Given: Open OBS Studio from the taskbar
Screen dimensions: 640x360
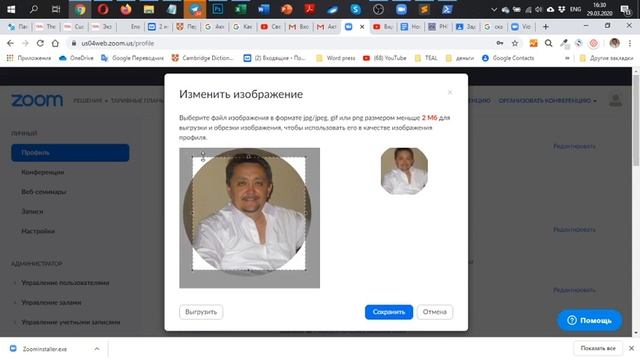Looking at the screenshot, I should (x=378, y=9).
